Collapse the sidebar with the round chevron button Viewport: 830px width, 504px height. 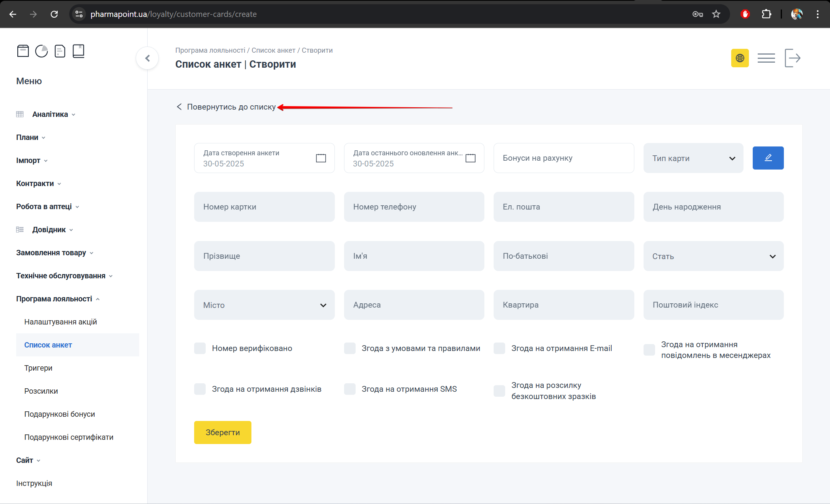pos(147,58)
